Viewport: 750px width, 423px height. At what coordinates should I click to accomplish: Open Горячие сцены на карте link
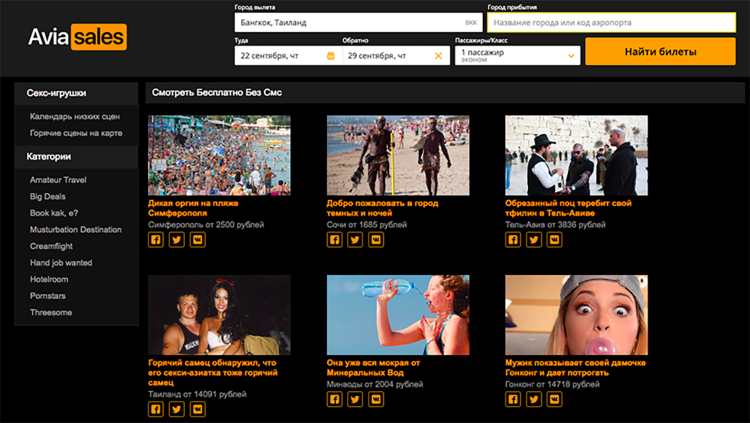click(x=76, y=133)
